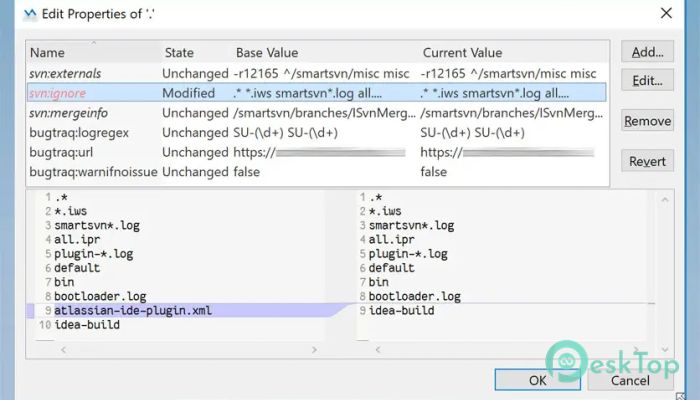Click the SmartSVN icon in title bar
Viewport: 700px width, 400px height.
click(x=30, y=14)
